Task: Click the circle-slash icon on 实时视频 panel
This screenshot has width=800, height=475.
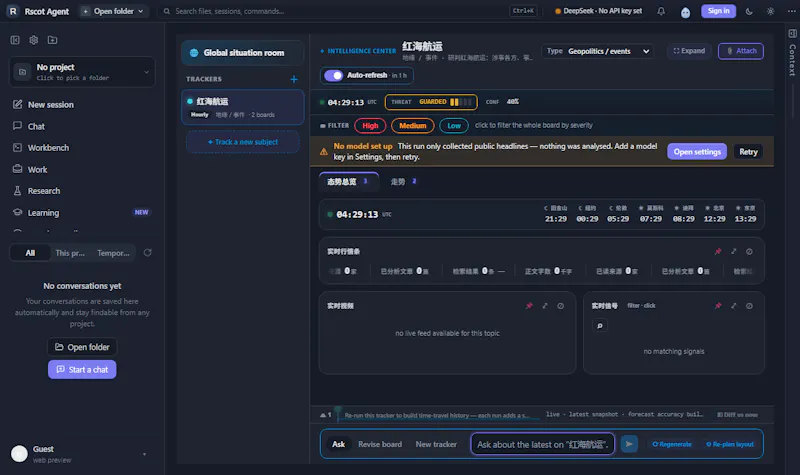Action: (561, 306)
